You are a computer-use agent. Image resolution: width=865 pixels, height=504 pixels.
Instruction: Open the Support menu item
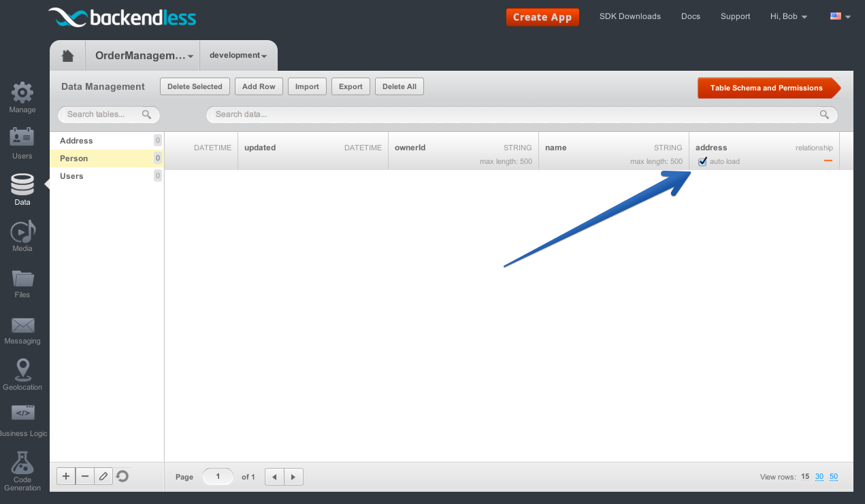736,16
